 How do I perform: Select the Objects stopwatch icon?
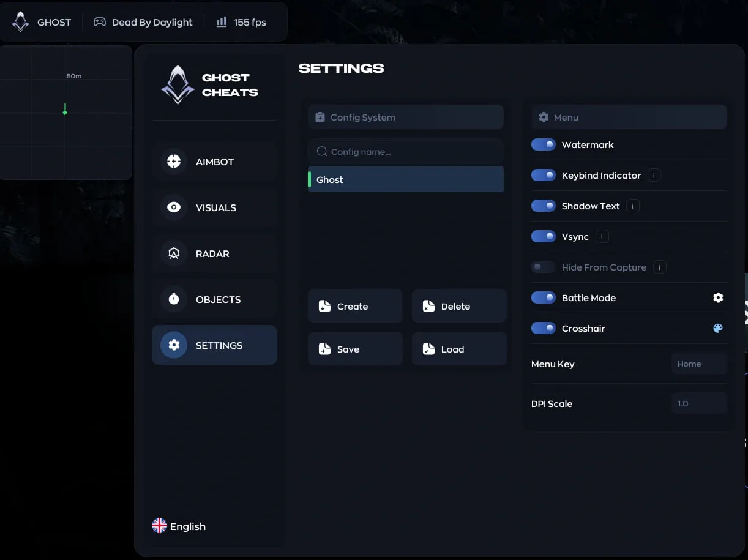pyautogui.click(x=174, y=299)
